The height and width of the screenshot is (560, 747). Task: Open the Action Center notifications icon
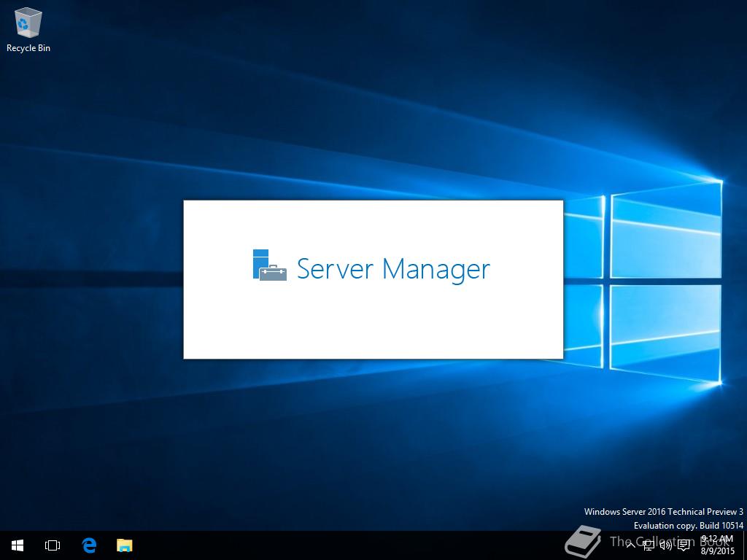tap(684, 545)
